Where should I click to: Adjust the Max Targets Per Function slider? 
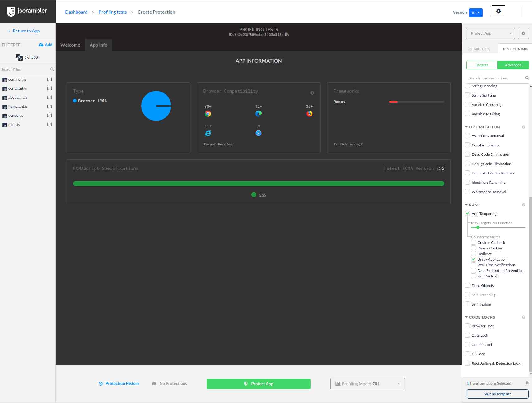(x=478, y=227)
